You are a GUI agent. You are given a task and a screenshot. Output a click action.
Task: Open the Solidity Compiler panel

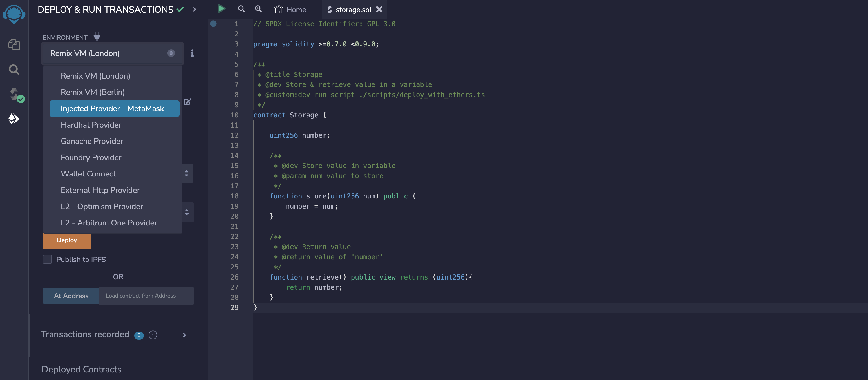14,95
